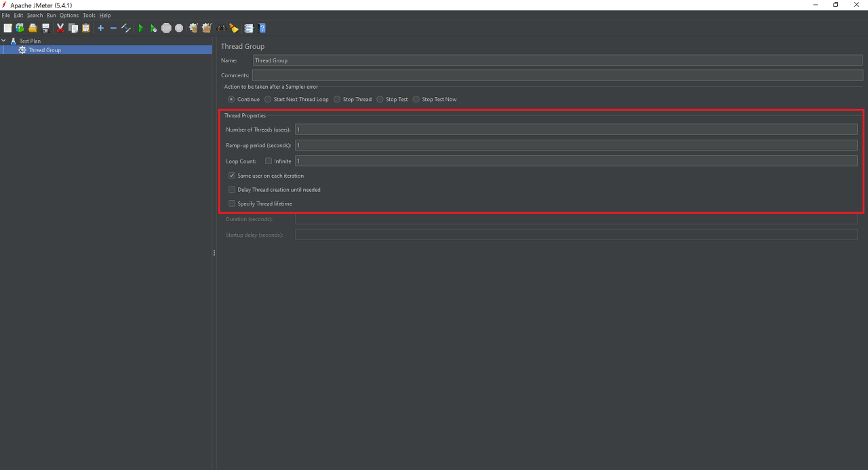The image size is (868, 470).
Task: Click the Shutdown test icon
Action: pyautogui.click(x=179, y=28)
